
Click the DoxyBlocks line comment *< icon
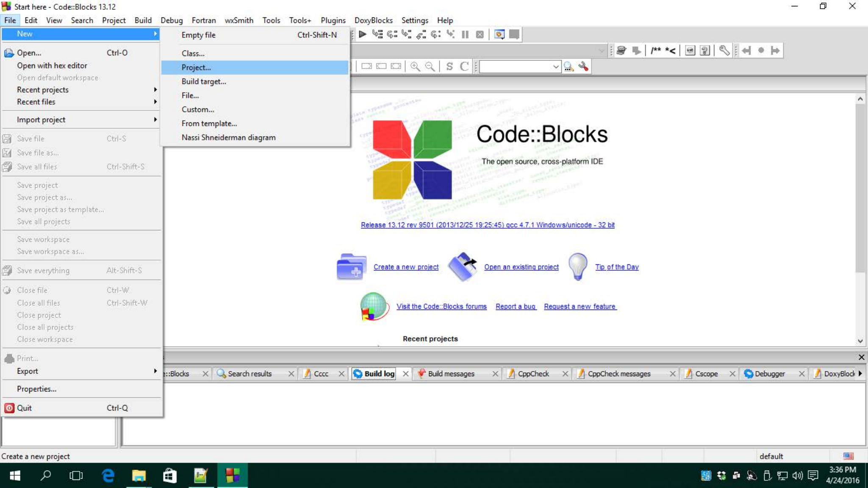(x=671, y=51)
